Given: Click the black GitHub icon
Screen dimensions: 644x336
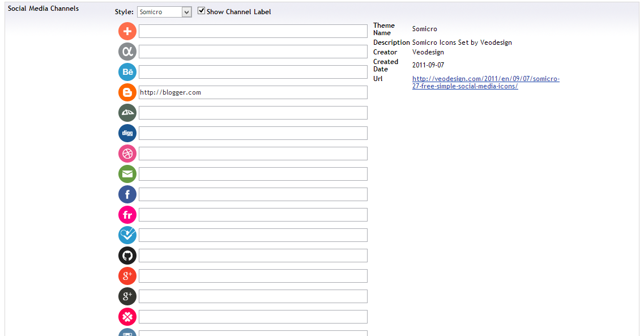Looking at the screenshot, I should point(127,256).
